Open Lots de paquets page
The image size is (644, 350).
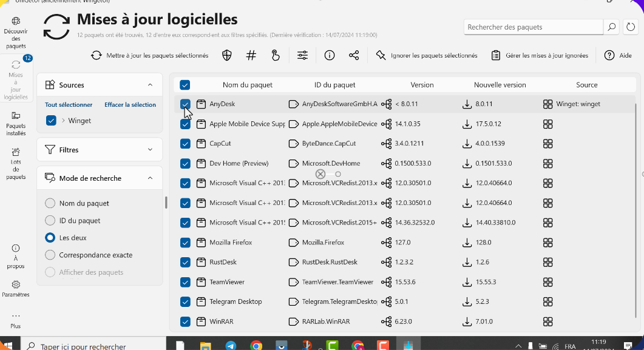16,164
